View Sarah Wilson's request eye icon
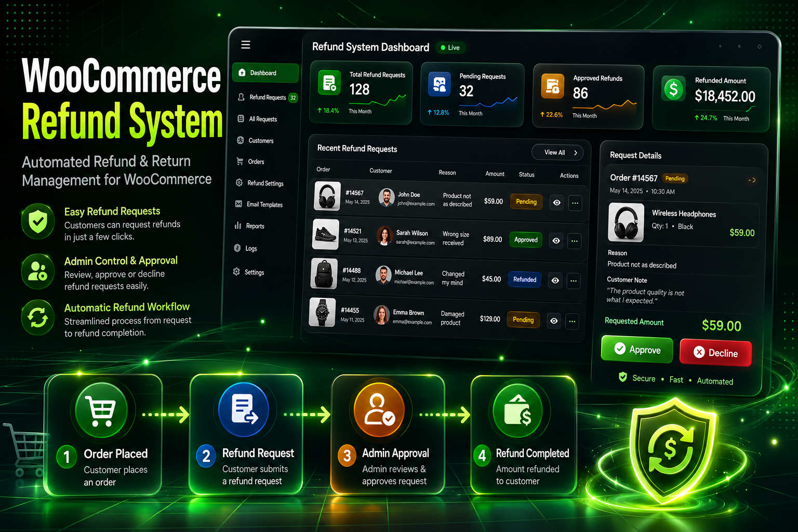Viewport: 798px width, 532px height. coord(556,241)
